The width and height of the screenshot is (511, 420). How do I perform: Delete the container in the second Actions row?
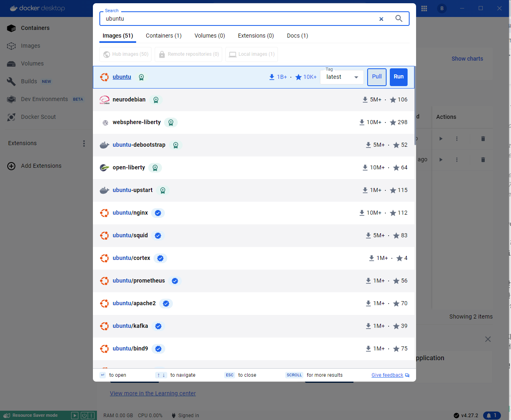point(483,160)
